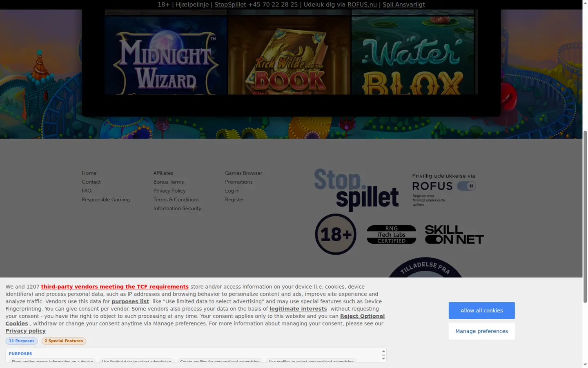Click the Manage preferences button
Image resolution: width=588 pixels, height=368 pixels.
482,331
